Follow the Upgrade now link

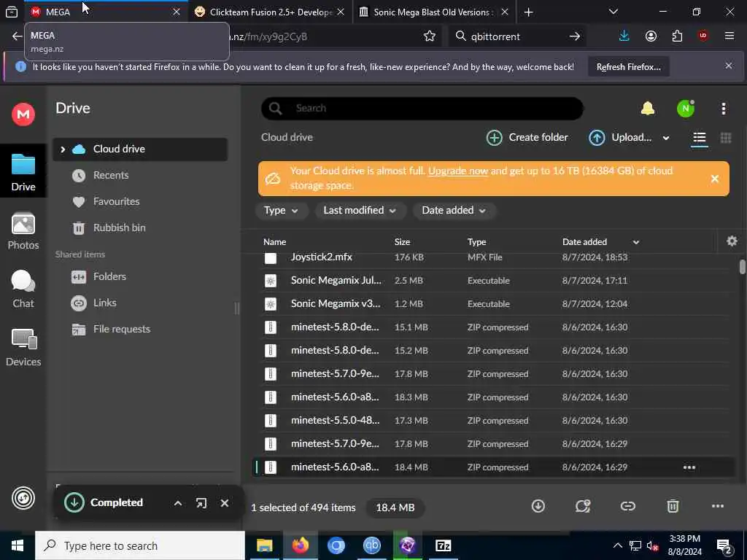point(458,171)
